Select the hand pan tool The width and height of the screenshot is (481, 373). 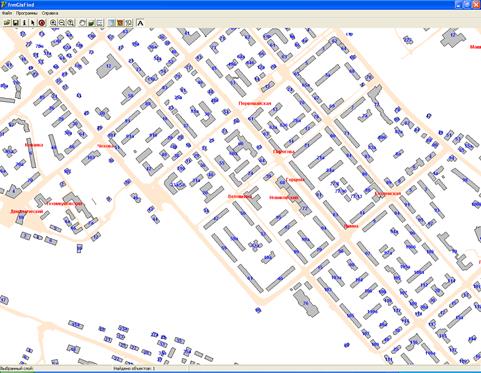point(82,23)
